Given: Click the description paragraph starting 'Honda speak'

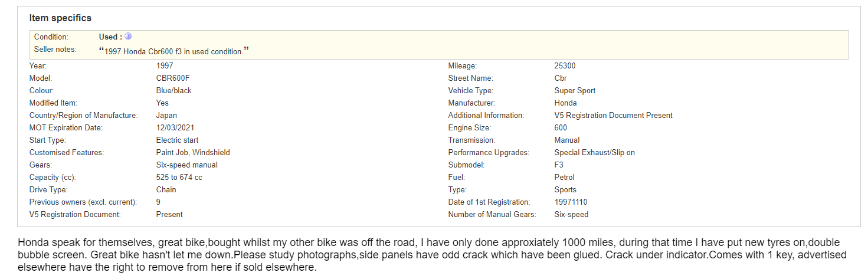Looking at the screenshot, I should (432, 255).
